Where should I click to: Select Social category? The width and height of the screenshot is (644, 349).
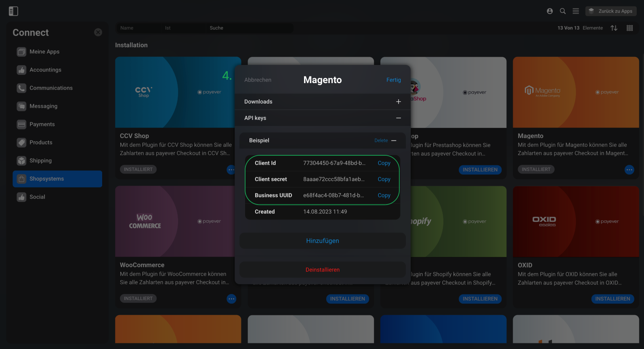(x=57, y=197)
